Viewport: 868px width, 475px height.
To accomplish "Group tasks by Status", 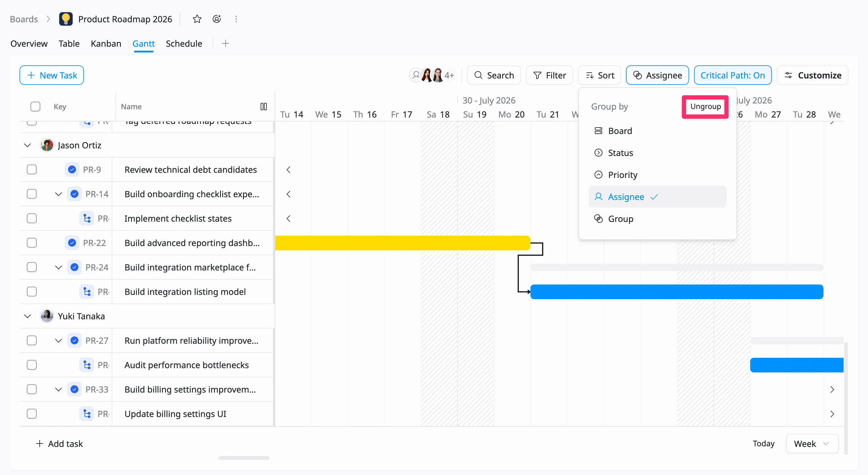I will coord(657,153).
